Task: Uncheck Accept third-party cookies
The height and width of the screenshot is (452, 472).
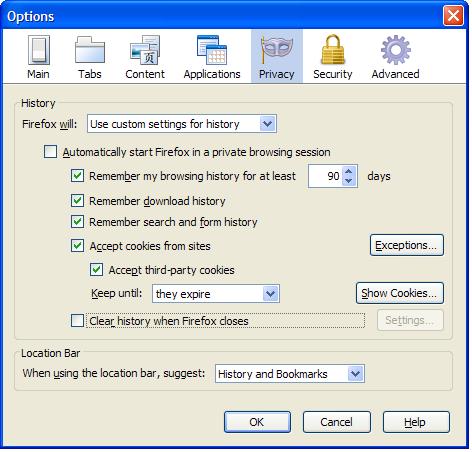Action: click(x=96, y=270)
